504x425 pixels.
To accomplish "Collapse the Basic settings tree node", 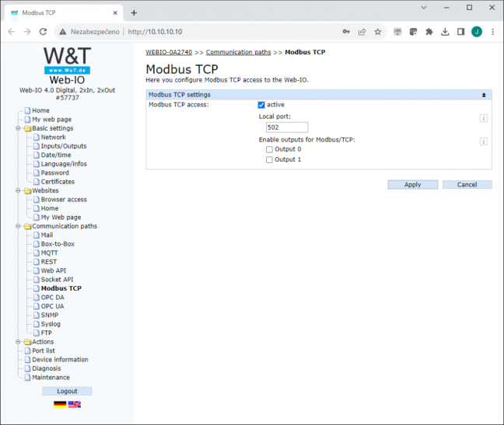I will point(19,128).
